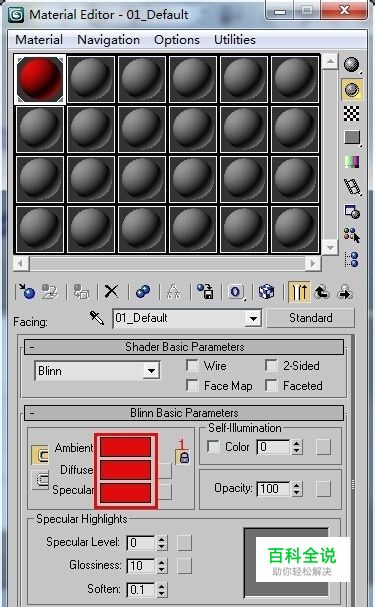
Task: Enable the Face Map checkbox
Action: pyautogui.click(x=192, y=385)
